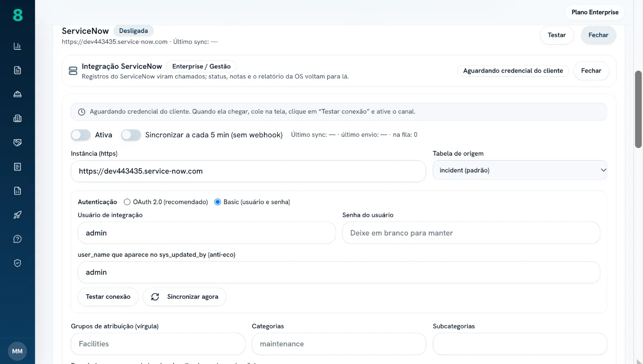Click the Testar conexão button
This screenshot has height=364, width=643.
[108, 297]
